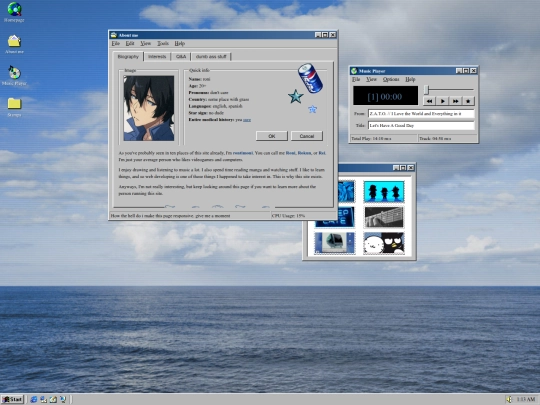Click the volume icon in system tray

509,399
